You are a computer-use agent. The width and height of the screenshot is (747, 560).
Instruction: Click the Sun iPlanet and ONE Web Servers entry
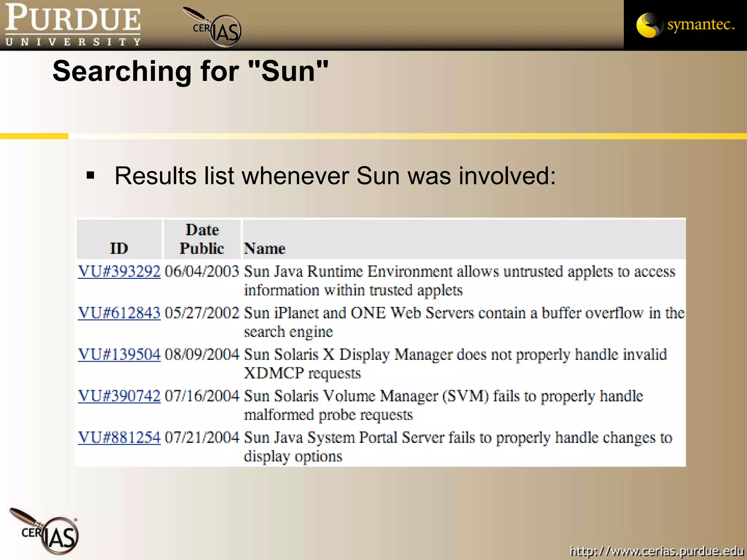click(x=464, y=323)
